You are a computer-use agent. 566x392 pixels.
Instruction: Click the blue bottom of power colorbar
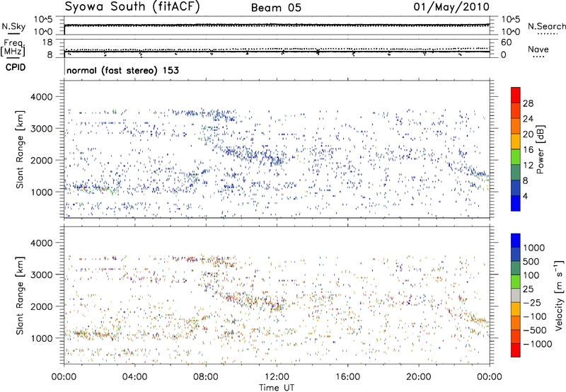516,203
